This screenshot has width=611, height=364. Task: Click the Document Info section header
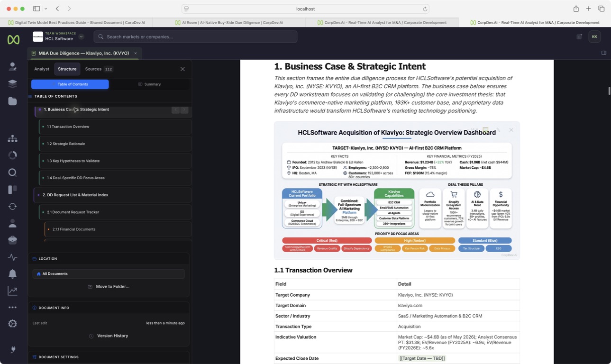tap(109, 308)
